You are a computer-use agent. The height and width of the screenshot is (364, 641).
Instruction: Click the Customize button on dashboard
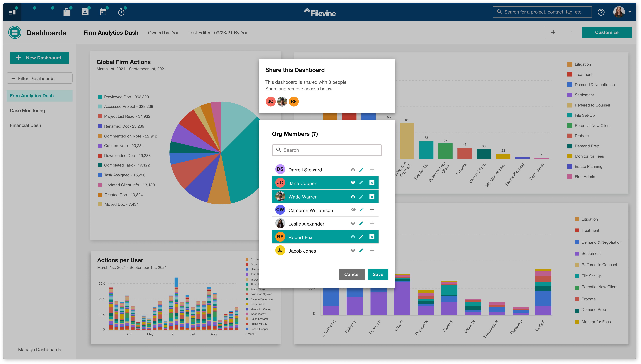(x=607, y=32)
